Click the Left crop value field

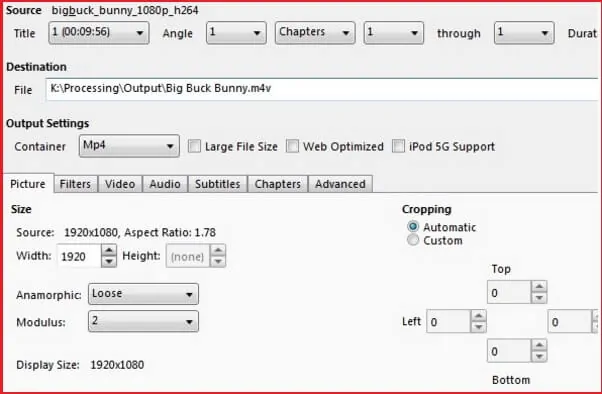point(448,321)
